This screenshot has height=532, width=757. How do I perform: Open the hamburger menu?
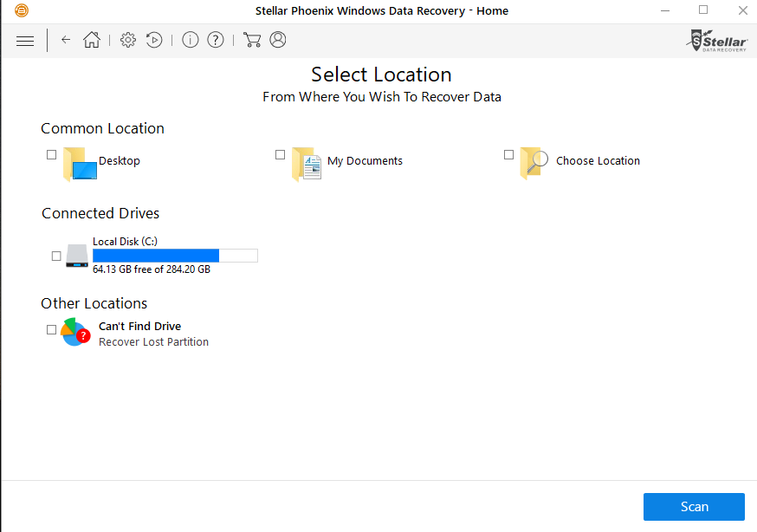25,40
